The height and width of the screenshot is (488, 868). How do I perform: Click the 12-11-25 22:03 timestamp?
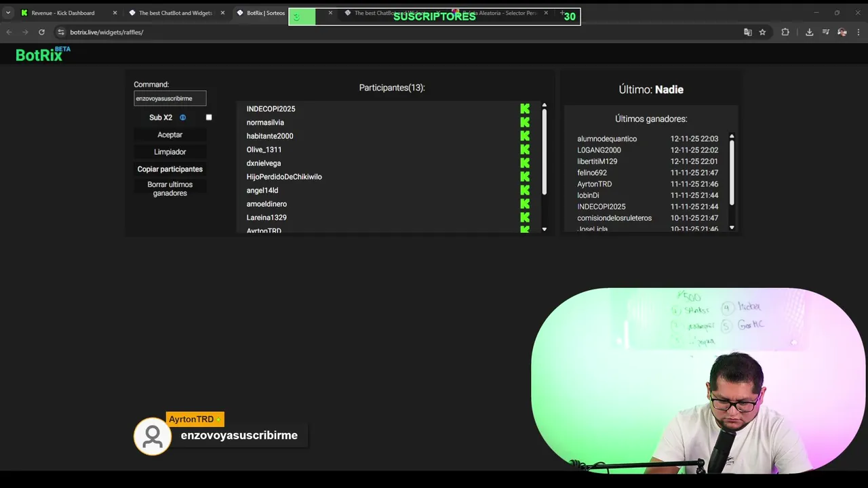[x=694, y=139]
